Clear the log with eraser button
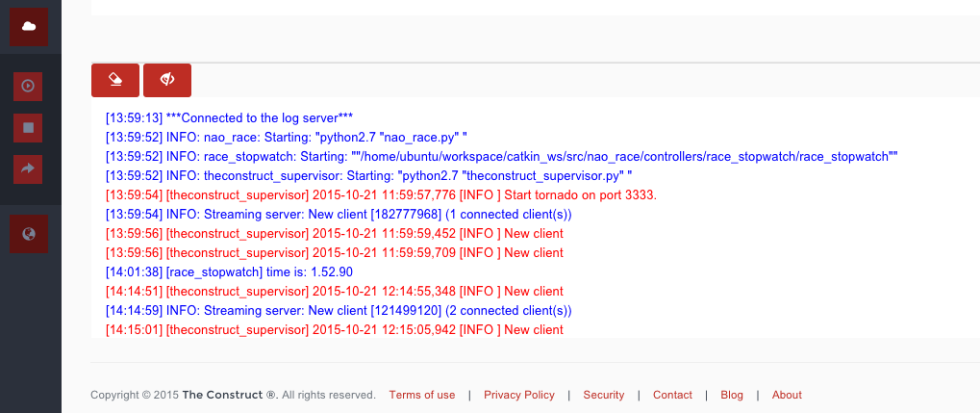Viewport: 980px width, 413px height. click(115, 80)
